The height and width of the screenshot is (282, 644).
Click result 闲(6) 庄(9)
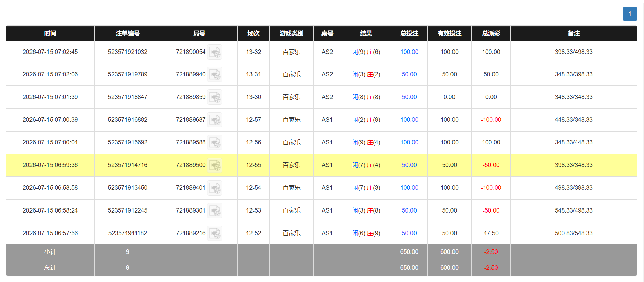click(x=366, y=233)
